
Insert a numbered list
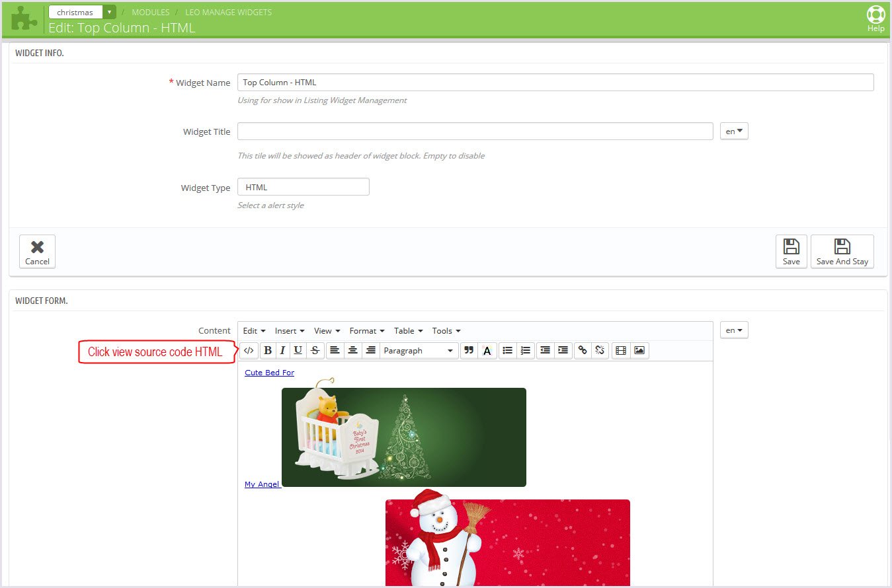(x=526, y=351)
